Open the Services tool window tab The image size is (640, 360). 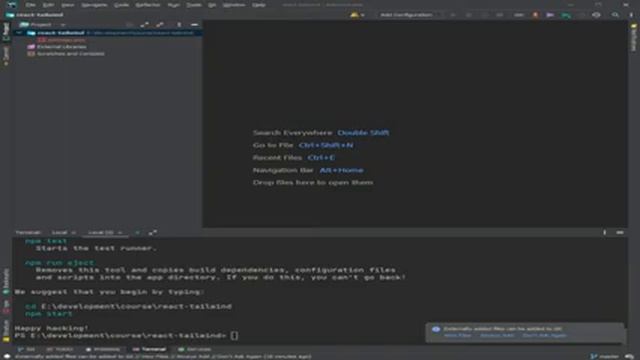click(195, 349)
